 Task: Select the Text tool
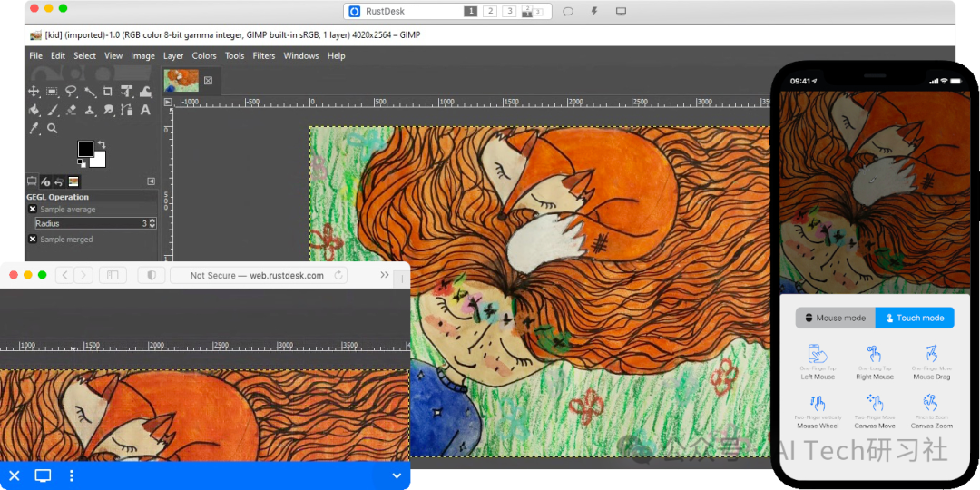point(145,110)
